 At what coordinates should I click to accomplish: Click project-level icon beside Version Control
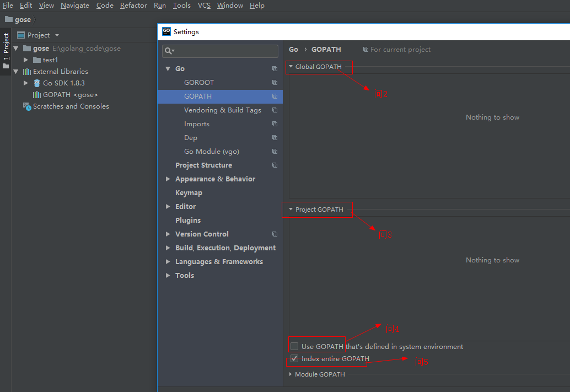(x=275, y=234)
